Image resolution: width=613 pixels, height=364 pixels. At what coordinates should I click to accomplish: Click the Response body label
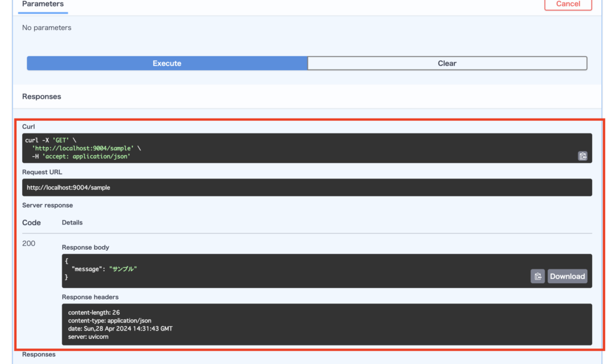(x=84, y=247)
